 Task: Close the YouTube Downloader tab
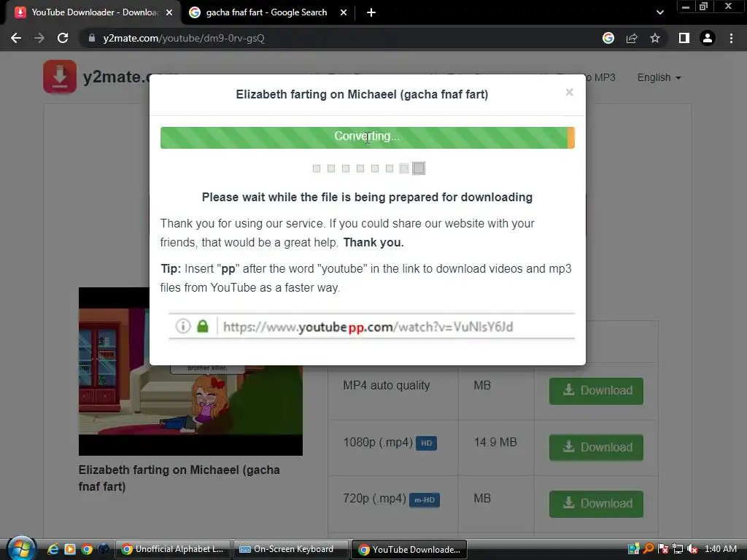pyautogui.click(x=169, y=12)
